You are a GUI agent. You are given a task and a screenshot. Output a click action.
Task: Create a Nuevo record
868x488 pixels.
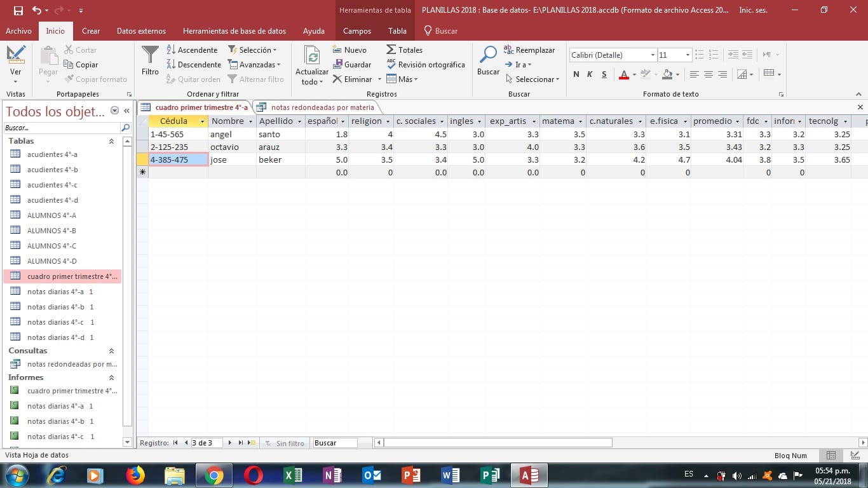point(351,50)
